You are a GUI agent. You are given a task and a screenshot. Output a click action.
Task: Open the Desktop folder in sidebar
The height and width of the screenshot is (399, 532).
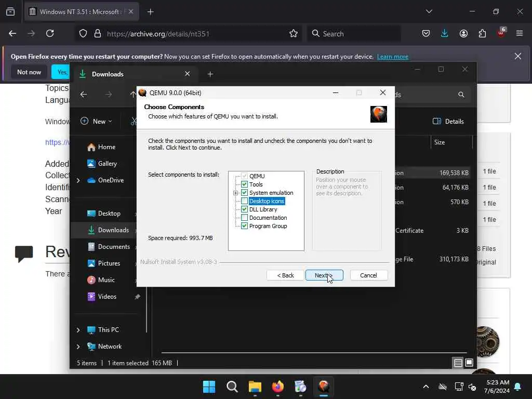104,214
